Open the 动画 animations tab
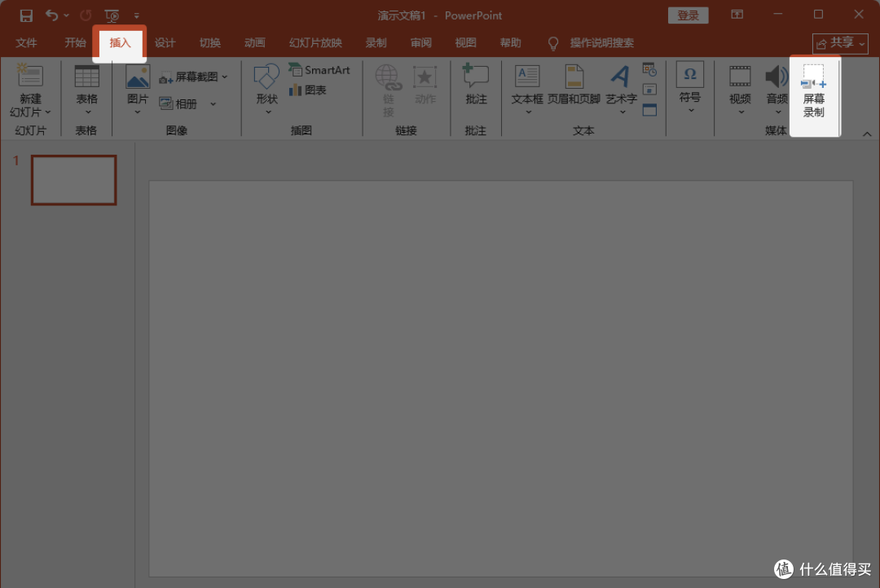880x588 pixels. point(254,42)
